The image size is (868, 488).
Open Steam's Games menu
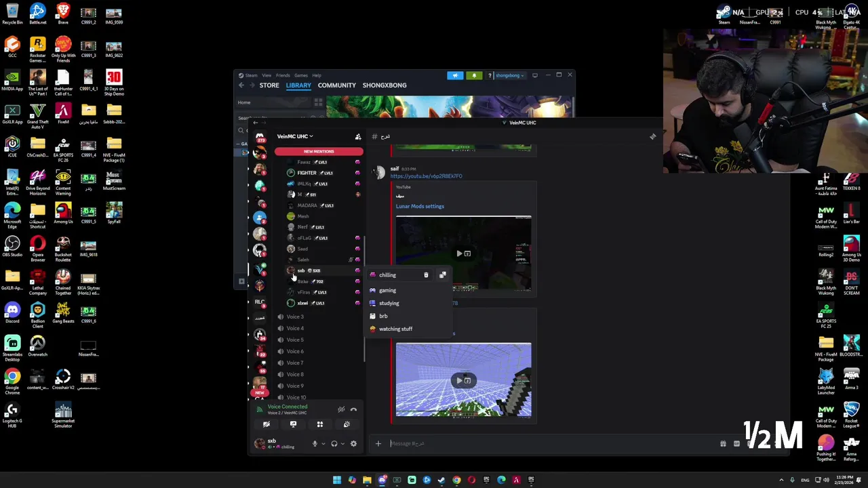[x=301, y=75]
